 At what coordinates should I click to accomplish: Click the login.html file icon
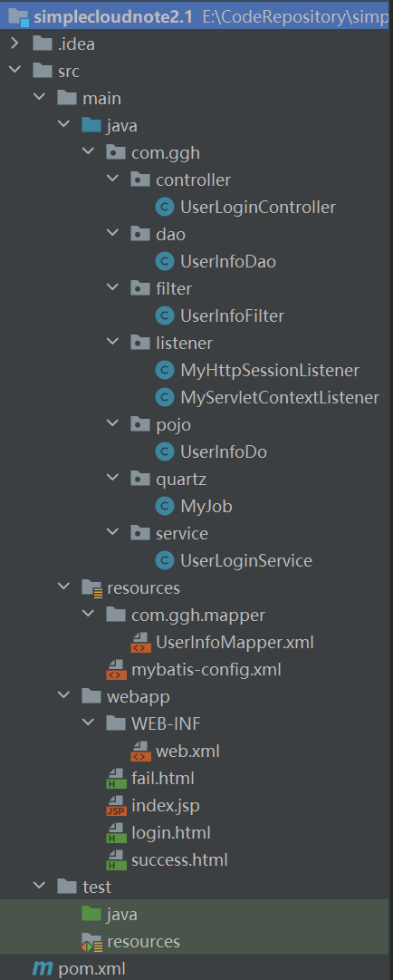pos(116,833)
